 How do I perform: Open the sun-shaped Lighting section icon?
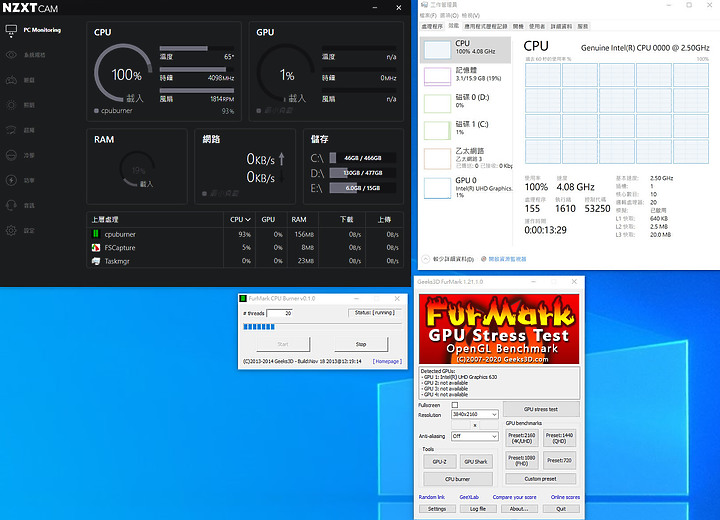tap(11, 105)
